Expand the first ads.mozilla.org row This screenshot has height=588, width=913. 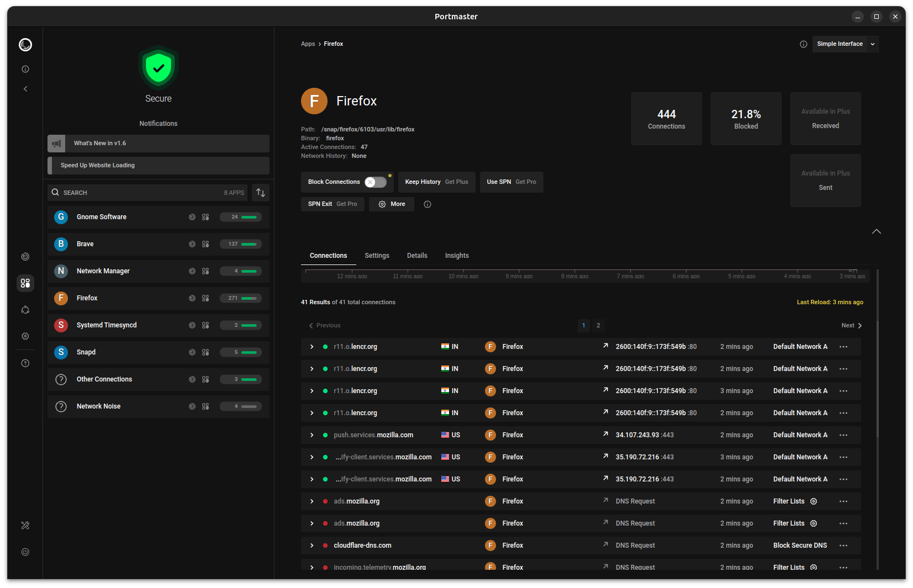pyautogui.click(x=312, y=501)
